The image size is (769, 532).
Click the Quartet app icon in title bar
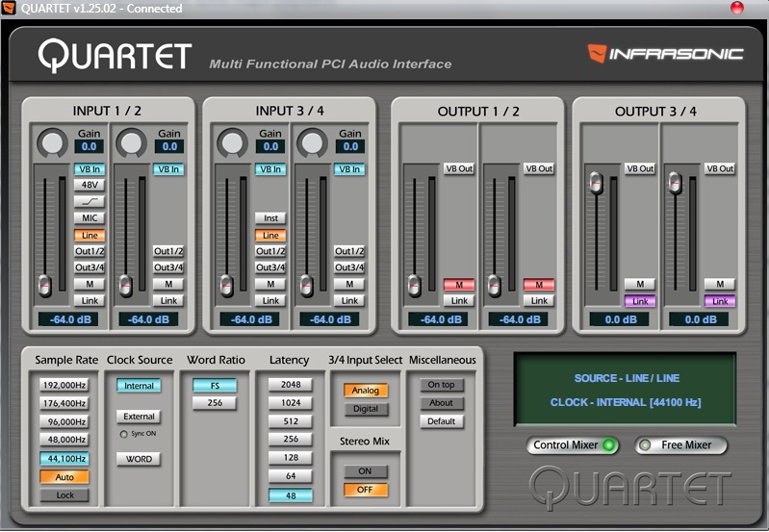[9, 8]
